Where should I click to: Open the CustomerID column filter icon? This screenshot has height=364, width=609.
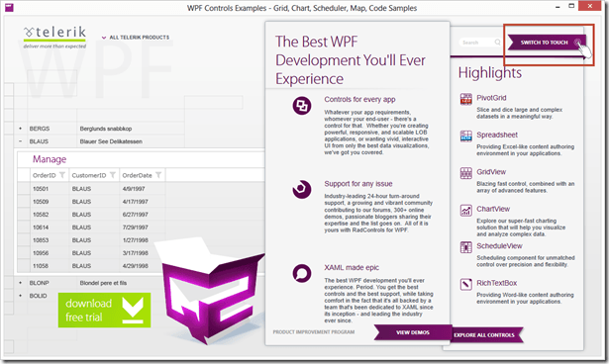[113, 175]
